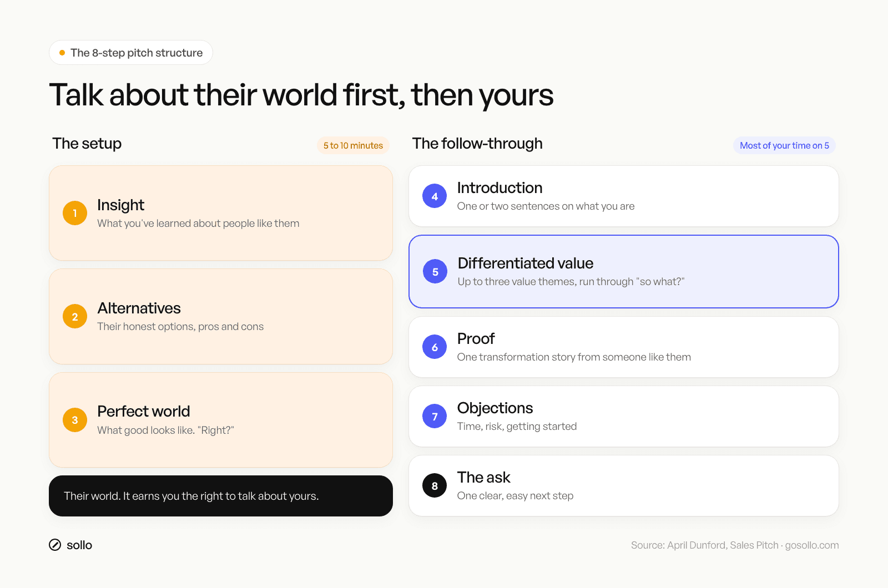
Task: Click the Alternatives card heading
Action: point(139,308)
